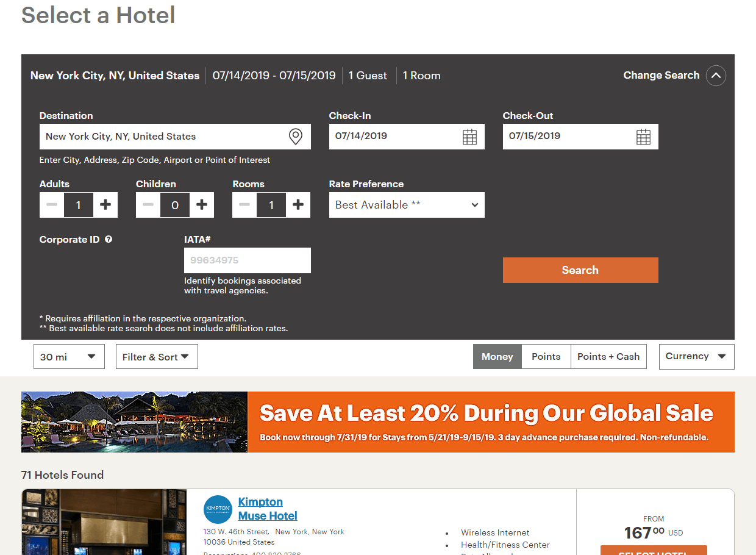Open the Currency dropdown
756x555 pixels.
pyautogui.click(x=696, y=357)
